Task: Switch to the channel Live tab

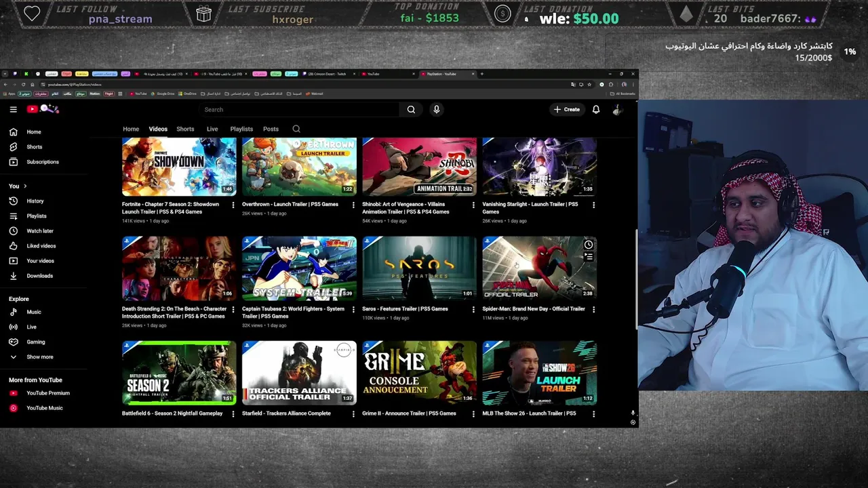Action: 212,129
